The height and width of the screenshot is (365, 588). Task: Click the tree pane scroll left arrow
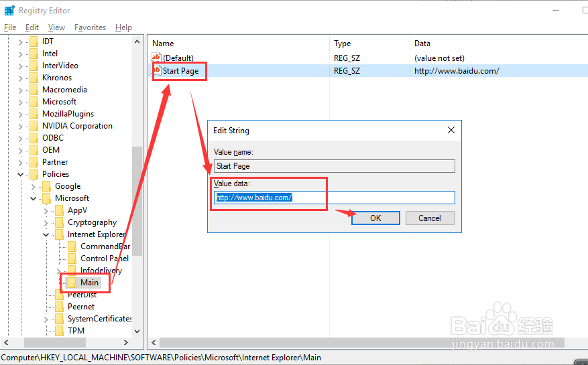pyautogui.click(x=6, y=342)
